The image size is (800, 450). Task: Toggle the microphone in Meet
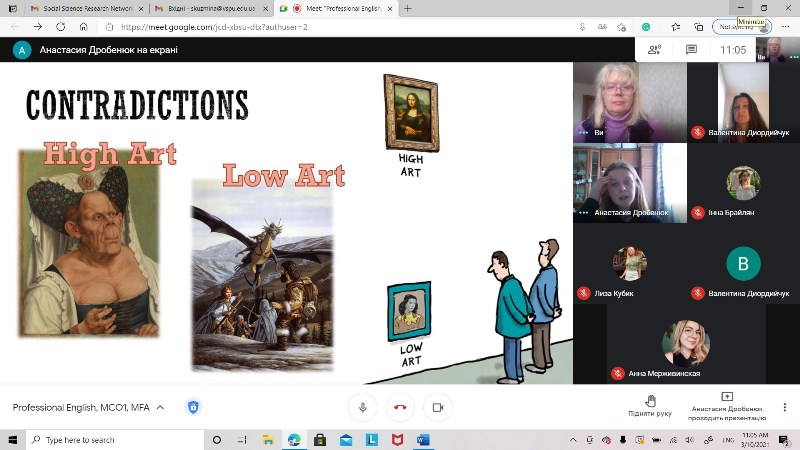click(363, 407)
